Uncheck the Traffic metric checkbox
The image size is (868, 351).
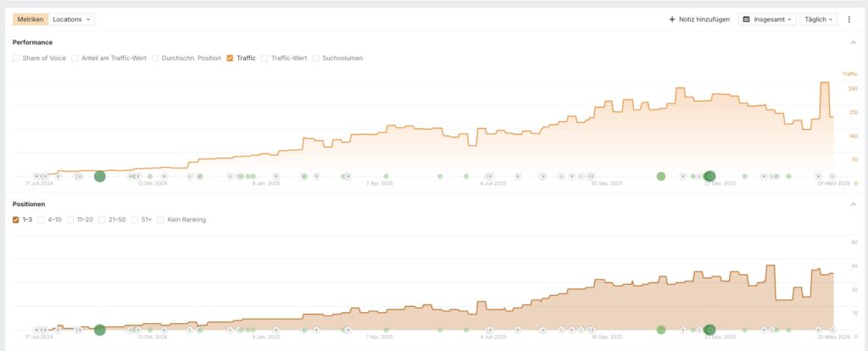coord(230,58)
